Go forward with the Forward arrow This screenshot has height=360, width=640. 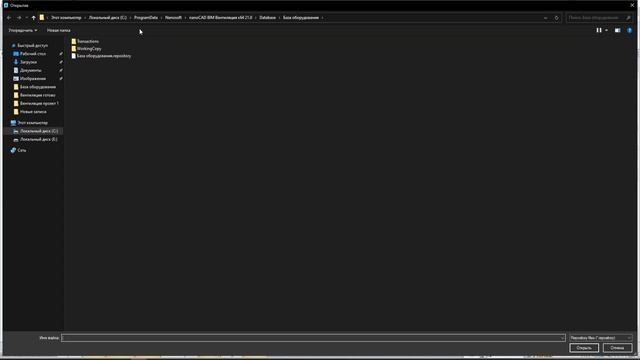[x=19, y=18]
